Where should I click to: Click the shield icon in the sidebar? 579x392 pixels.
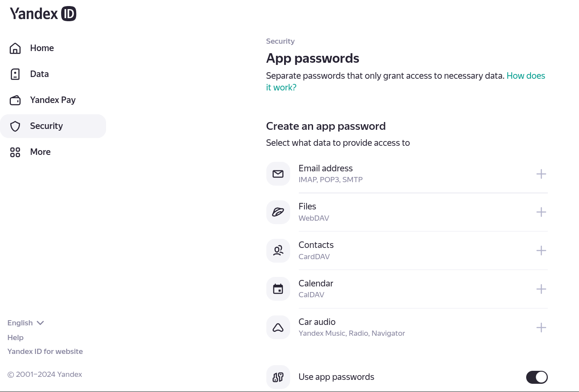point(15,126)
